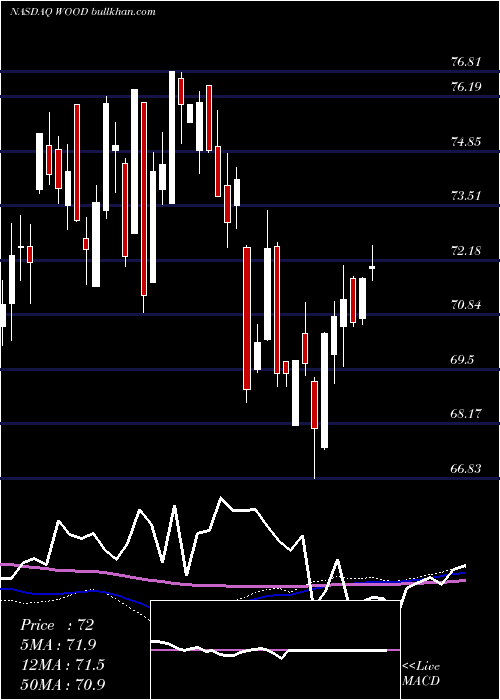Image resolution: width=500 pixels, height=700 pixels.
Task: Select the 68.17 price level label
Action: pyautogui.click(x=466, y=414)
